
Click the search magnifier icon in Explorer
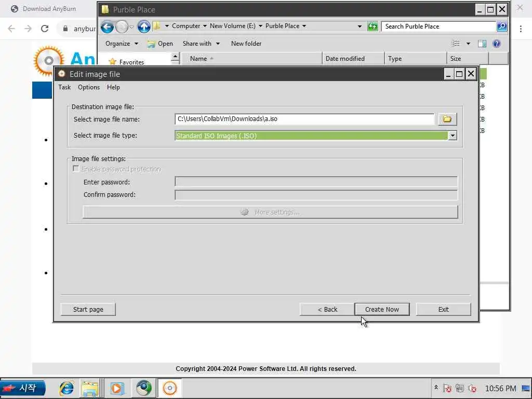coord(502,26)
